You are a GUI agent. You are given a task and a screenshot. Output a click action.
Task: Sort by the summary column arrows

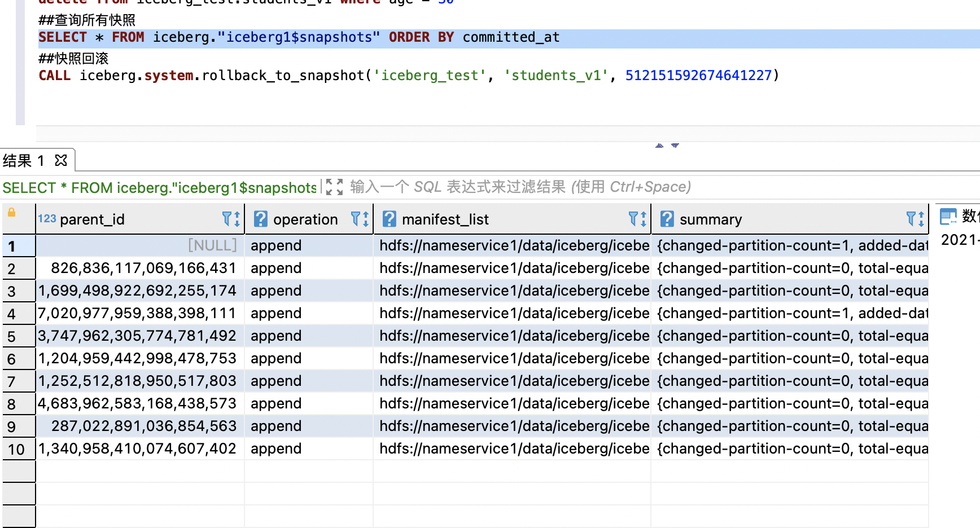[x=921, y=219]
